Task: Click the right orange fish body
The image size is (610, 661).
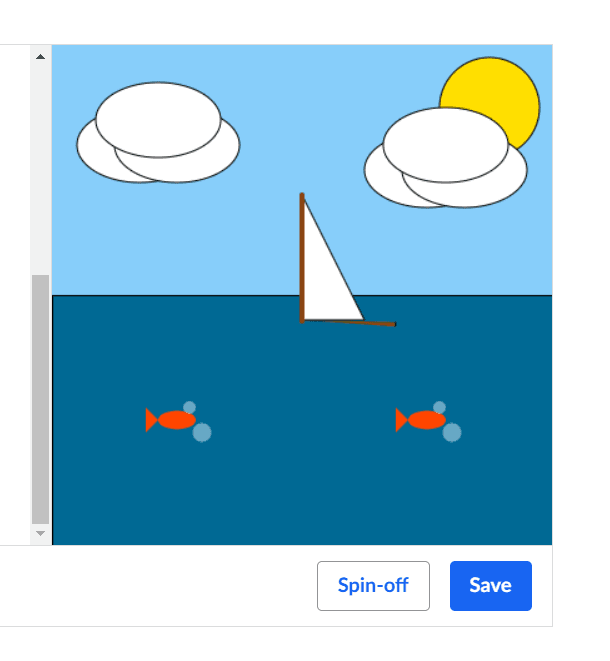Action: pos(427,420)
